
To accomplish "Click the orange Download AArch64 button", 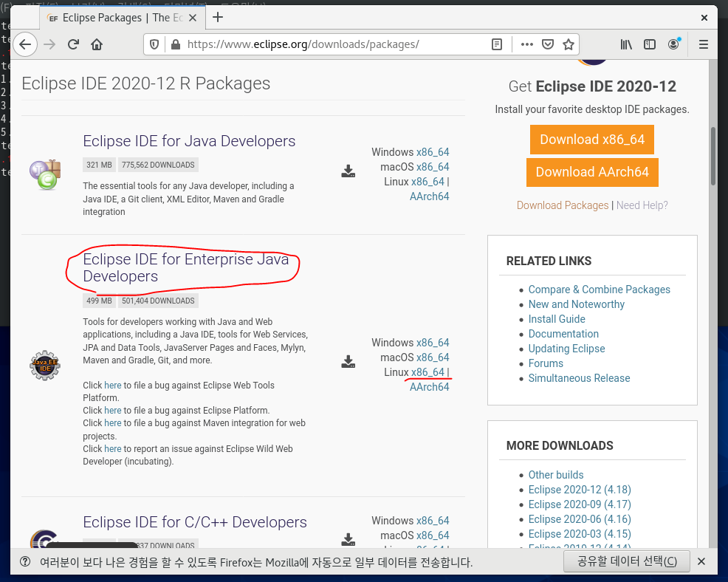I will [x=592, y=172].
